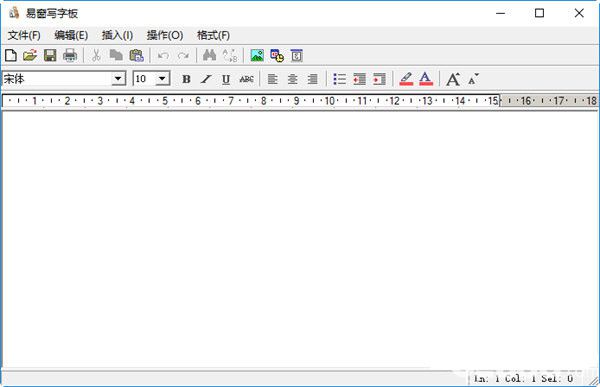Expand the font size dropdown arrow

pyautogui.click(x=162, y=79)
